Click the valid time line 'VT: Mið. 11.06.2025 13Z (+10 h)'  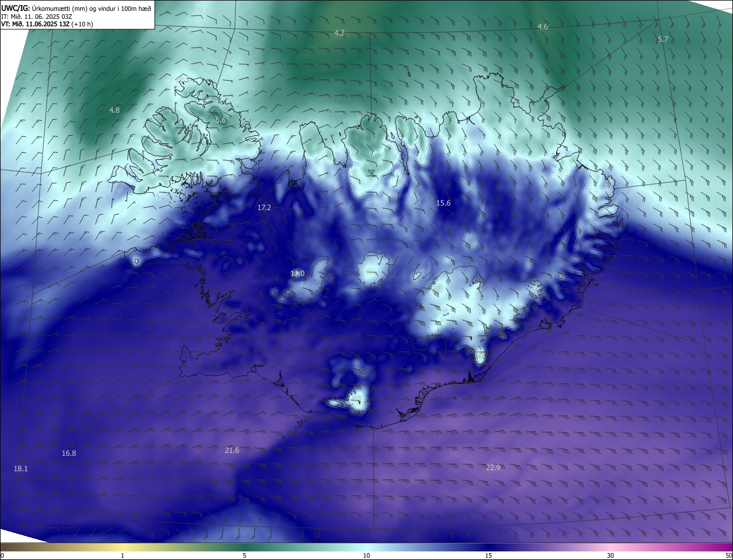47,24
